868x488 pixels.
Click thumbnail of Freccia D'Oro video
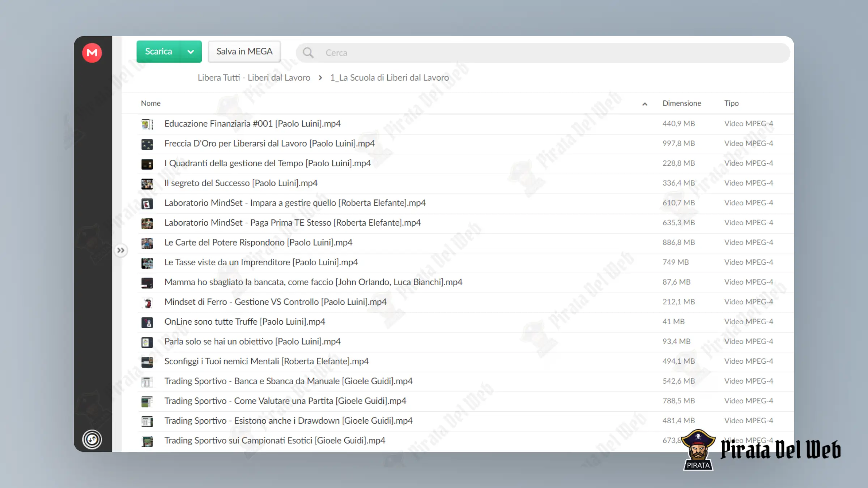point(147,144)
